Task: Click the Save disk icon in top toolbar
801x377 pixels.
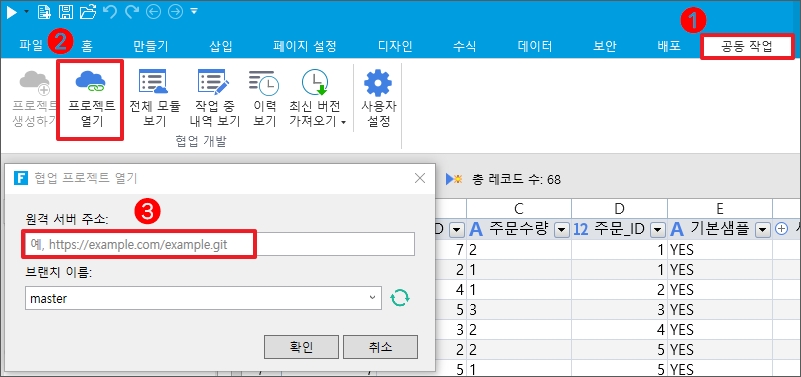Action: 66,11
